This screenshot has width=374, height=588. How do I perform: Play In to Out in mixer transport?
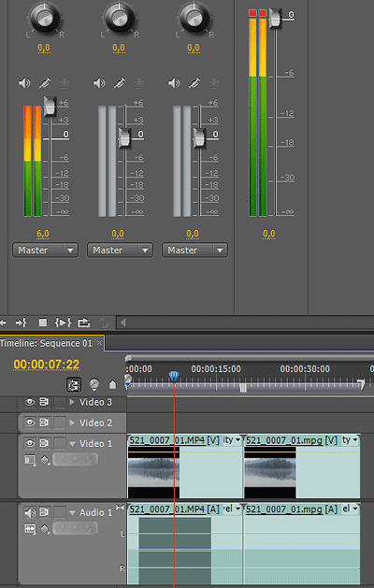pos(63,323)
